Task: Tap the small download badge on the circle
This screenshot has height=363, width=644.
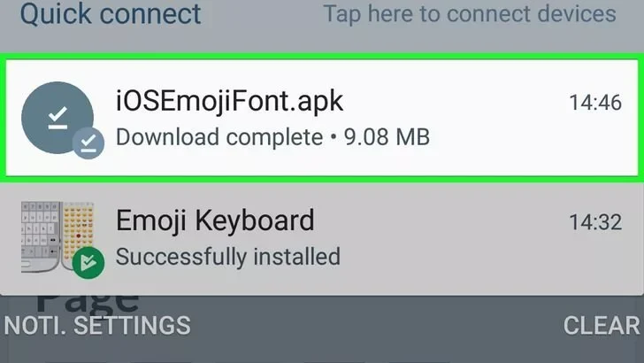Action: 88,143
